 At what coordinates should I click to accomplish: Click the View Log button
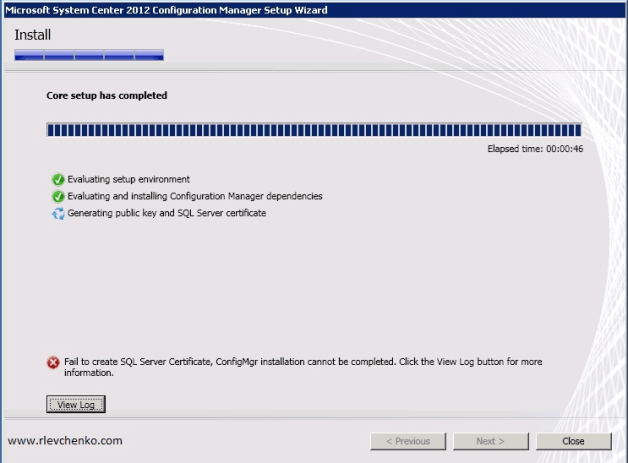pos(76,404)
